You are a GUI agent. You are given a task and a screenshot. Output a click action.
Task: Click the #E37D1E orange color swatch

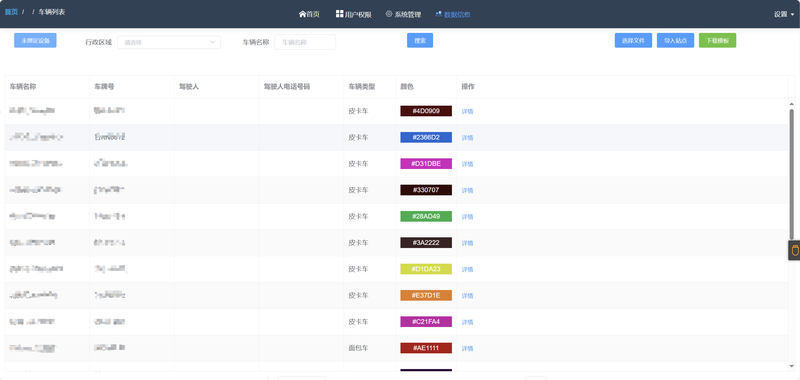click(x=426, y=295)
